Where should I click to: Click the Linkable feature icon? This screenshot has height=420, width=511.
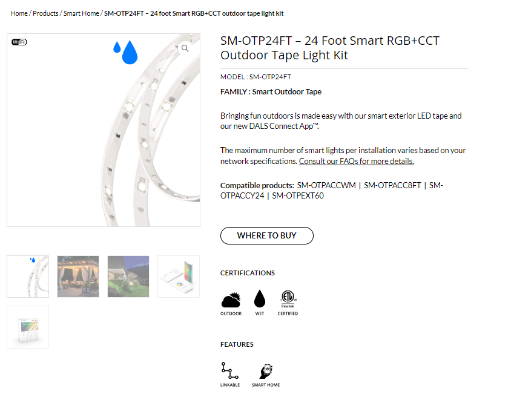pyautogui.click(x=229, y=370)
